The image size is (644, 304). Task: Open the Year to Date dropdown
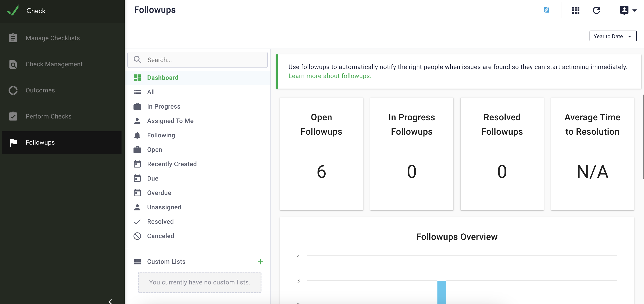613,36
